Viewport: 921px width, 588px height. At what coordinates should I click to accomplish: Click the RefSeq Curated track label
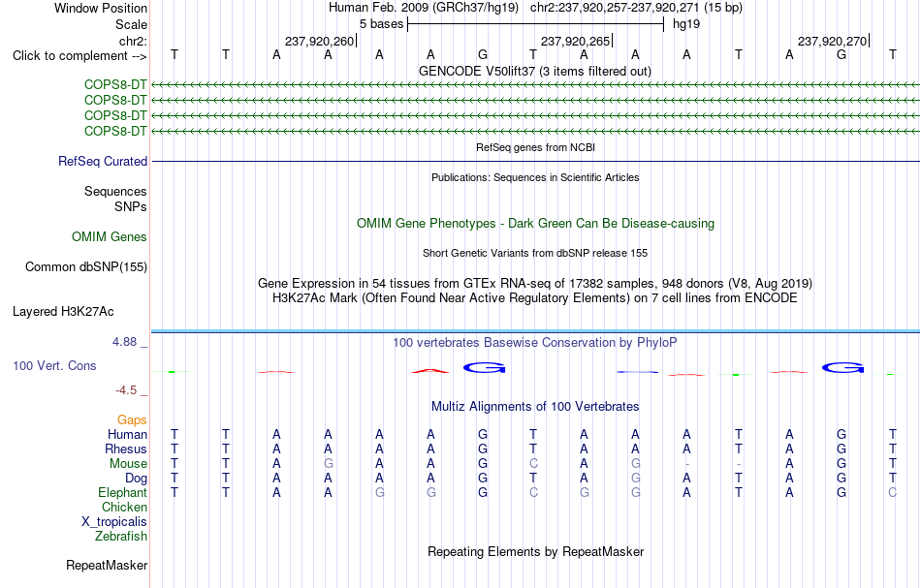pyautogui.click(x=103, y=161)
